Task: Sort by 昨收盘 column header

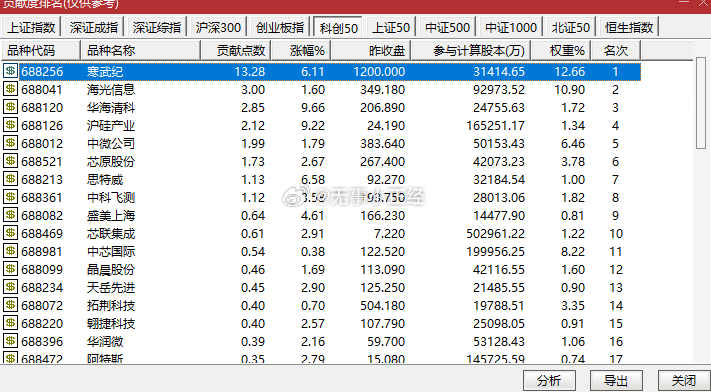Action: coord(371,50)
